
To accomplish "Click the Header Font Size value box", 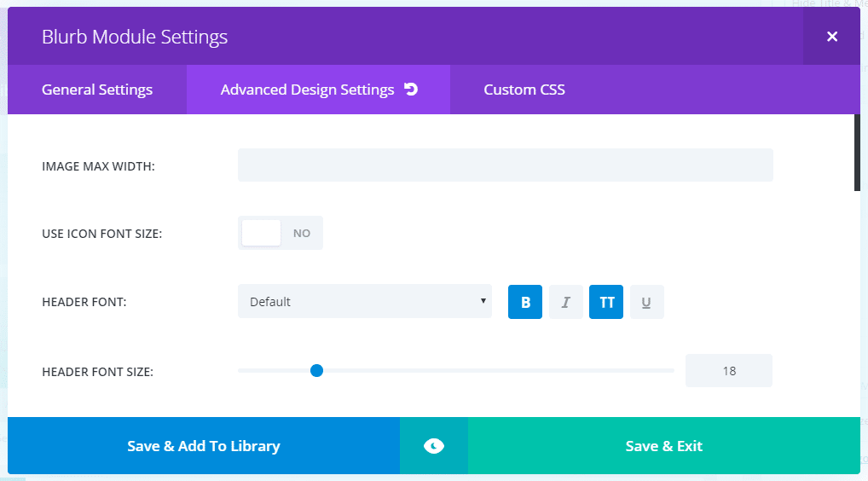I will tap(728, 371).
